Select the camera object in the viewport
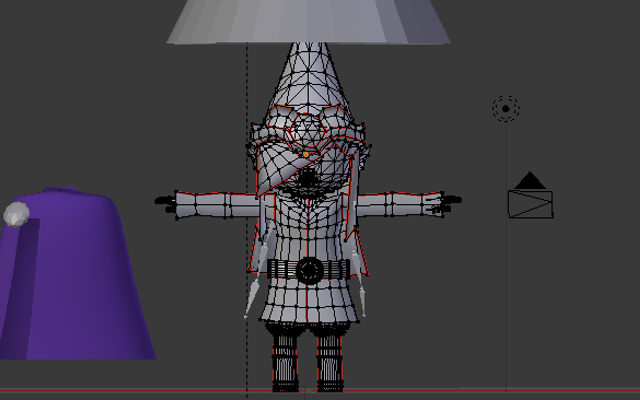 click(531, 196)
